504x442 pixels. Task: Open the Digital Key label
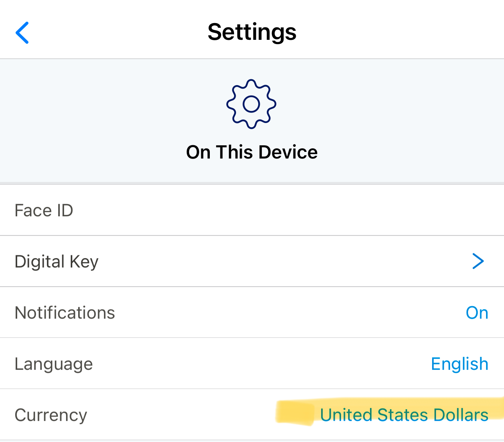click(x=57, y=262)
